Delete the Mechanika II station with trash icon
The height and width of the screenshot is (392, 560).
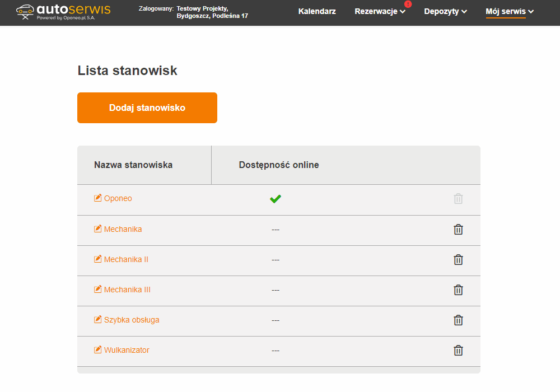[x=458, y=260]
